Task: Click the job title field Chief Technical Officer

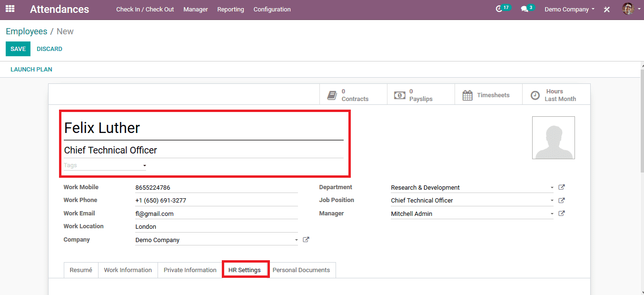Action: click(204, 150)
